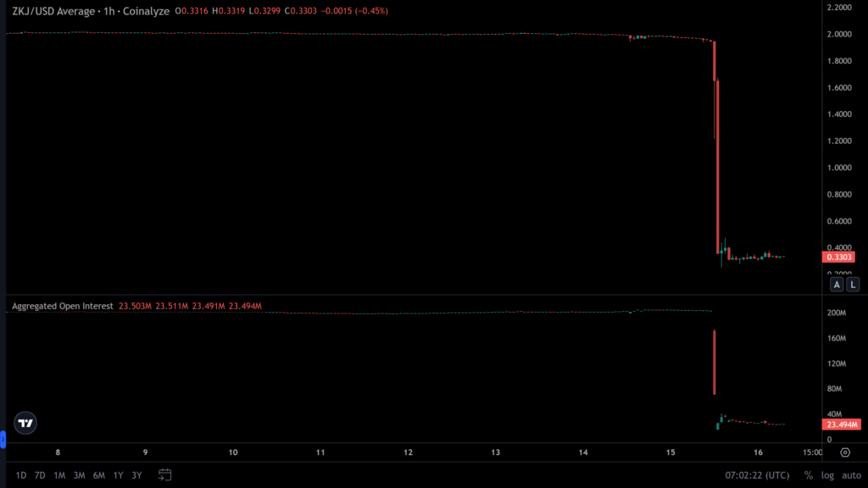
Task: Toggle auto scale with A button
Action: pyautogui.click(x=837, y=285)
